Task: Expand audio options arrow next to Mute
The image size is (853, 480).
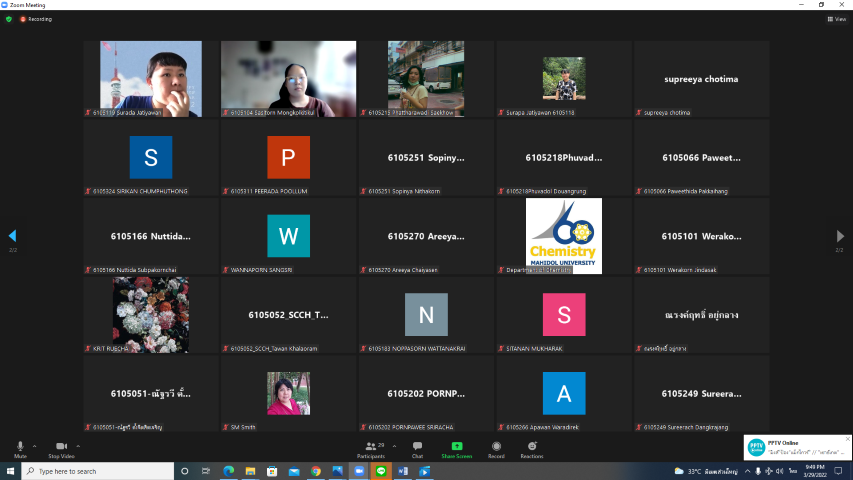Action: tap(34, 445)
